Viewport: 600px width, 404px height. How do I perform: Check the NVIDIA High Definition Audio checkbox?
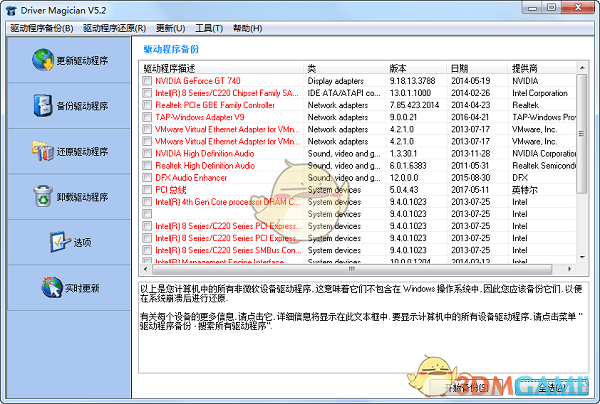pos(147,153)
